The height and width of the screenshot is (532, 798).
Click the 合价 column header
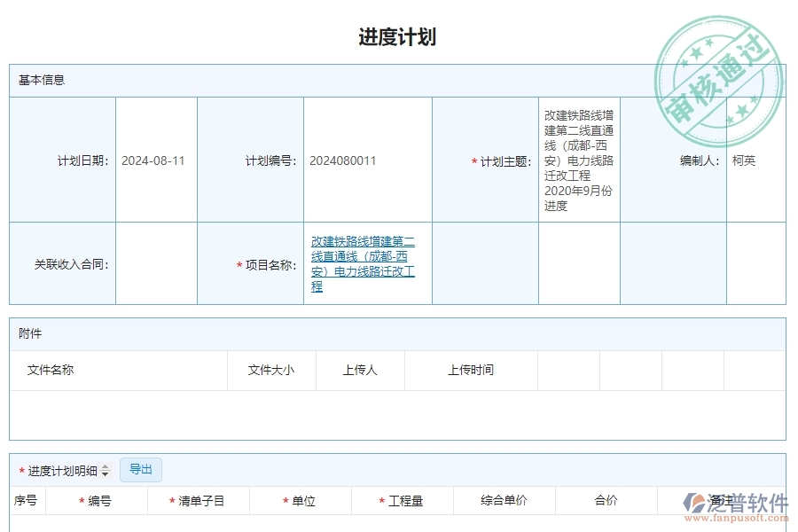tap(606, 500)
